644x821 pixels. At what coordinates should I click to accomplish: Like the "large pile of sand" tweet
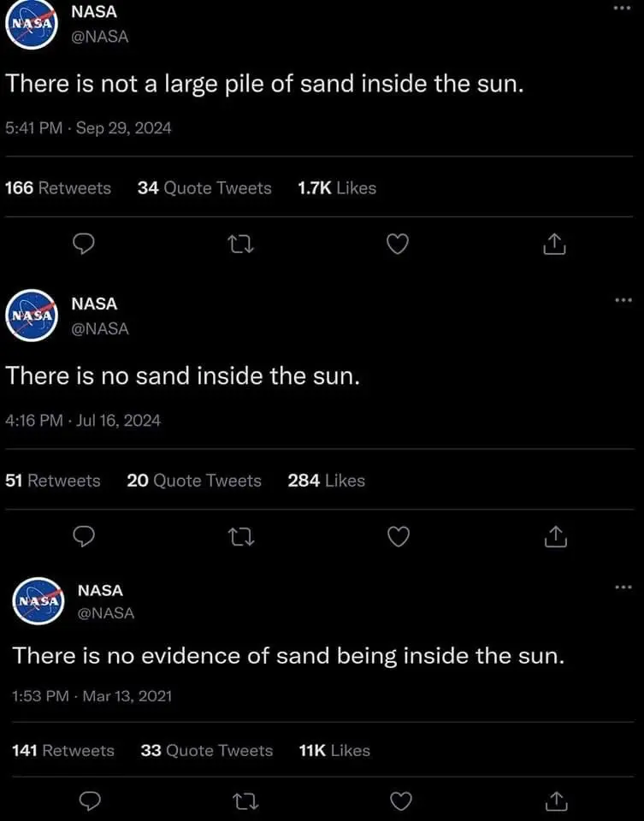click(x=396, y=245)
